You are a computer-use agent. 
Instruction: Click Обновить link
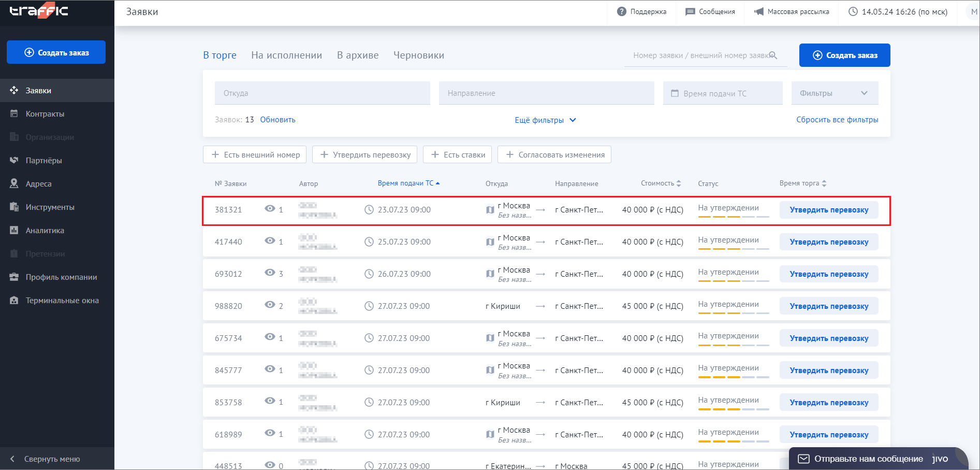277,119
